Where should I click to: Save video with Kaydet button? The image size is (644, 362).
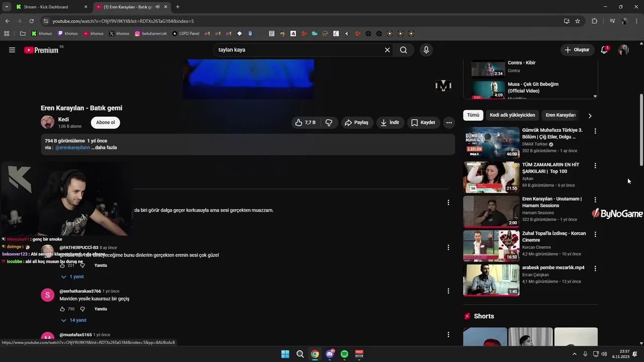423,123
